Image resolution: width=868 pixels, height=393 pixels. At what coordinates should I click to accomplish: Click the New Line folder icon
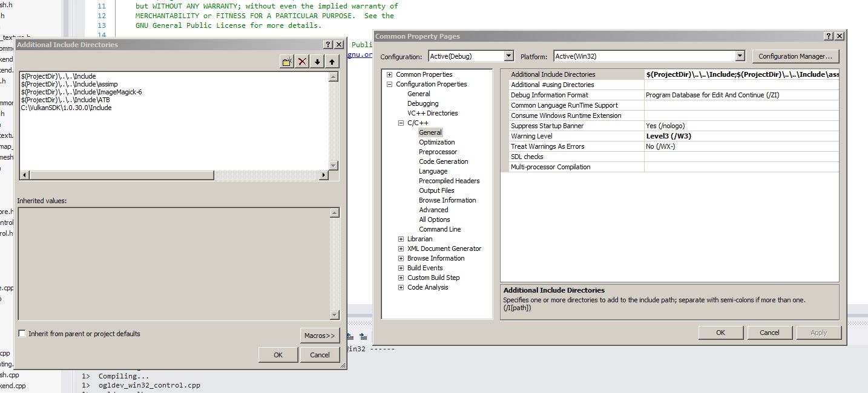tap(287, 62)
